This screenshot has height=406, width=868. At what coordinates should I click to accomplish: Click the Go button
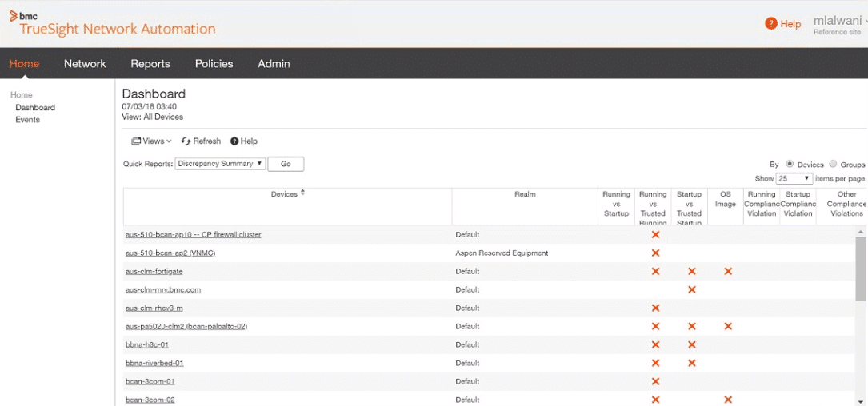286,164
